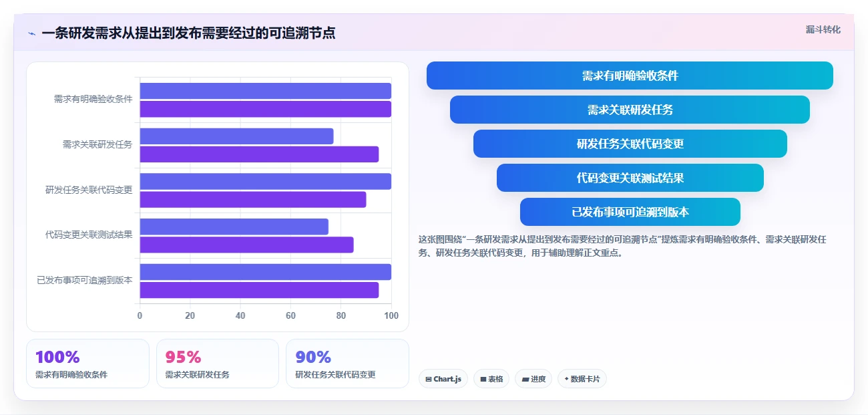Click the lower purple bar for 需求关联研发任务
Screen dimensions: 868x415
pyautogui.click(x=259, y=154)
